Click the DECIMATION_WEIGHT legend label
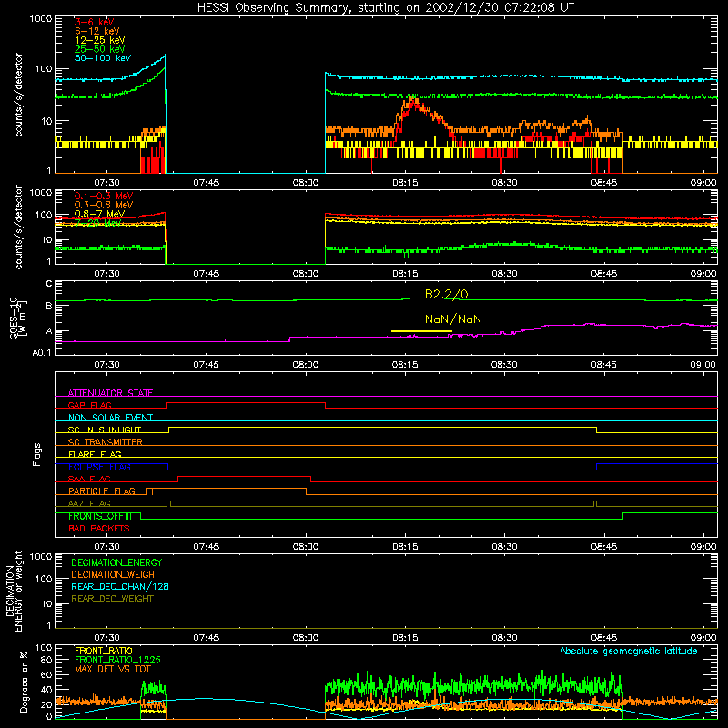Viewport: 728px width, 728px height. (116, 574)
